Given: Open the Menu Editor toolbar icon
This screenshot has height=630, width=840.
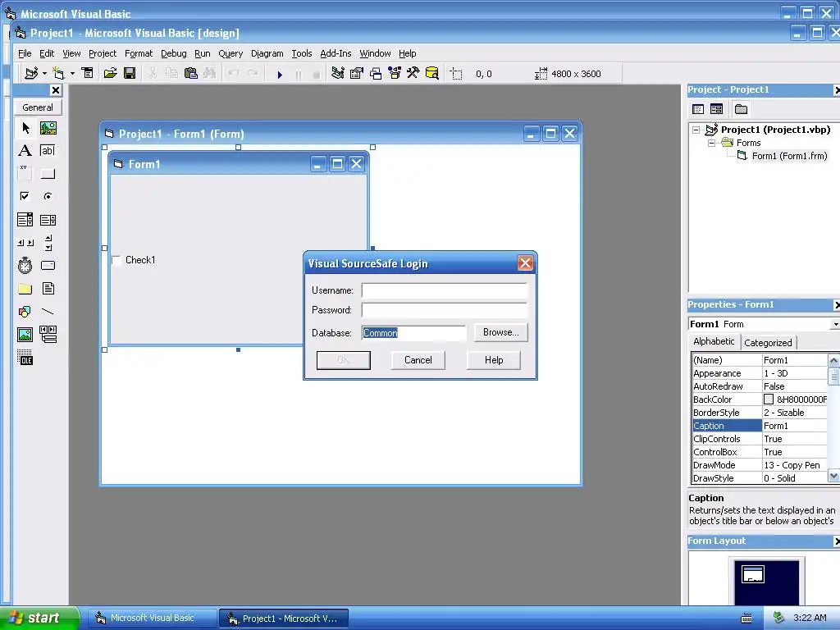Looking at the screenshot, I should (87, 73).
